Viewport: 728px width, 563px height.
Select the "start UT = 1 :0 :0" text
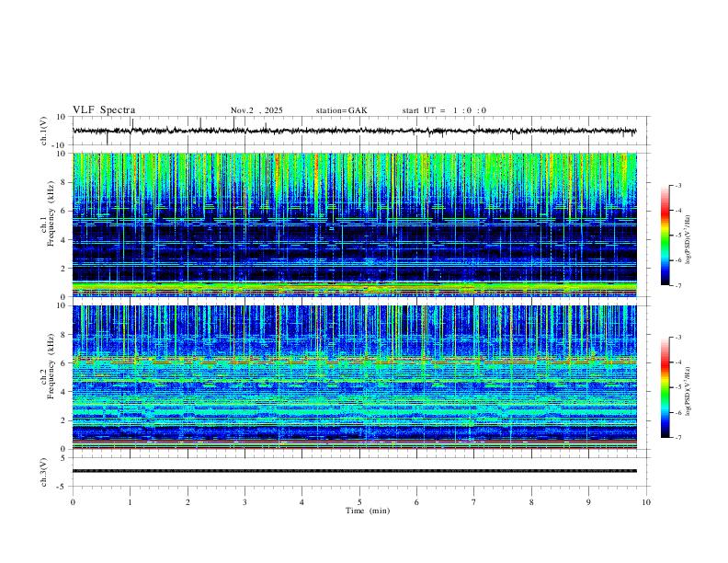(444, 110)
